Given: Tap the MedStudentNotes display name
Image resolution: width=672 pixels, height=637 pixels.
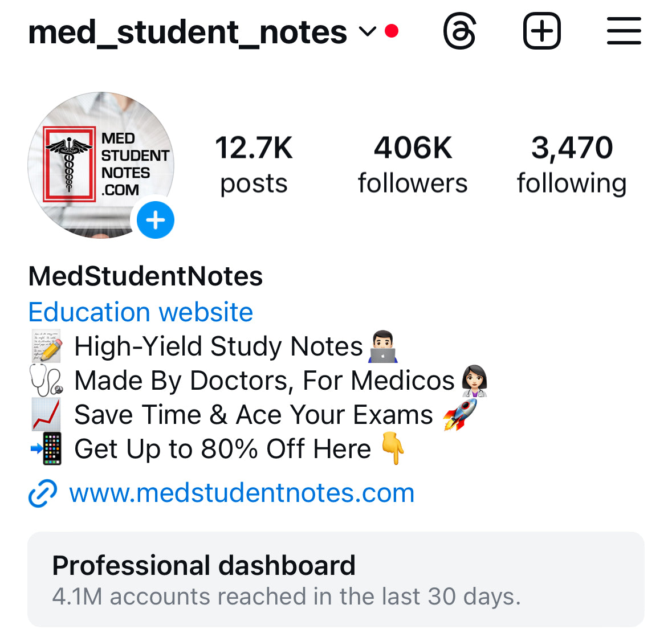Looking at the screenshot, I should coord(145,276).
